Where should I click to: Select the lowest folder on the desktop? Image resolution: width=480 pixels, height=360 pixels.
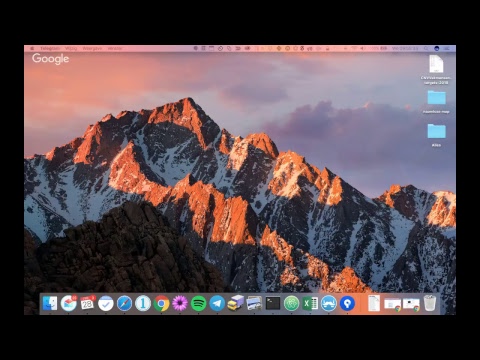pos(436,131)
